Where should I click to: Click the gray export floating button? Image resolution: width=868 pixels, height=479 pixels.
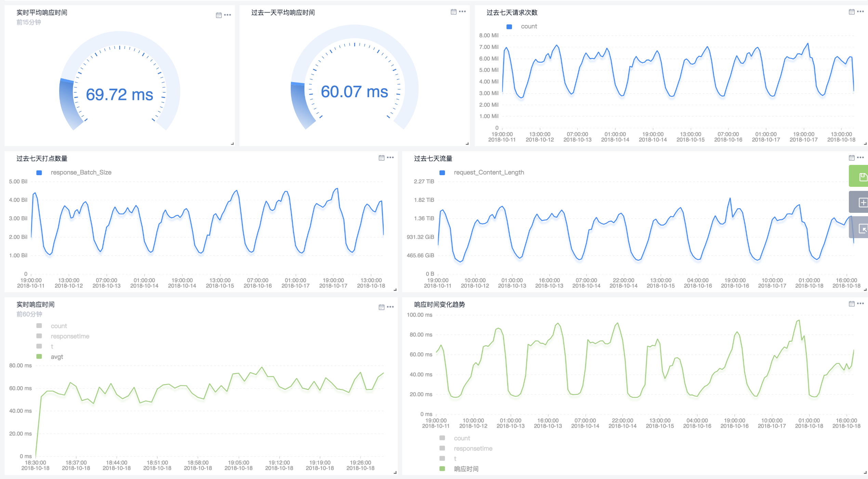click(x=859, y=228)
